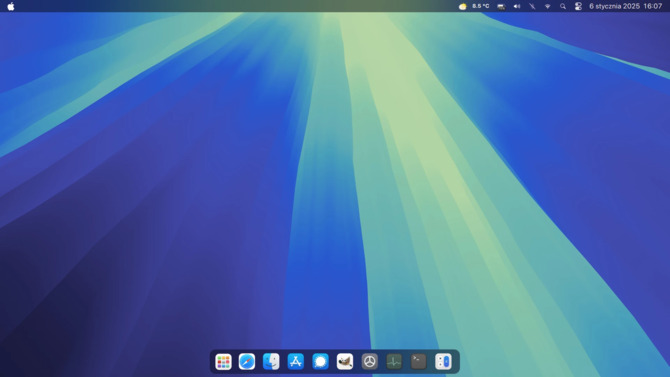Launch Safari from the dock
The width and height of the screenshot is (670, 377).
[247, 362]
